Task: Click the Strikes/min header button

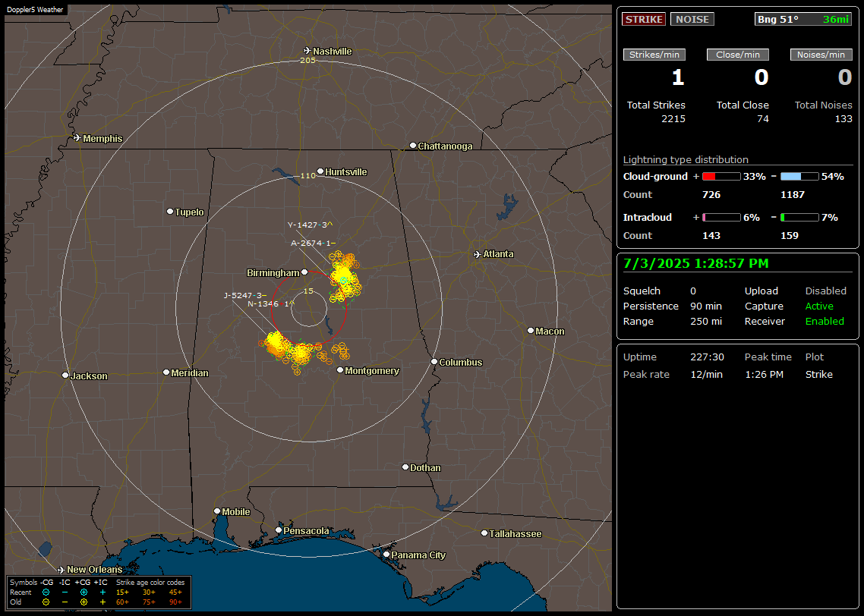Action: click(654, 55)
